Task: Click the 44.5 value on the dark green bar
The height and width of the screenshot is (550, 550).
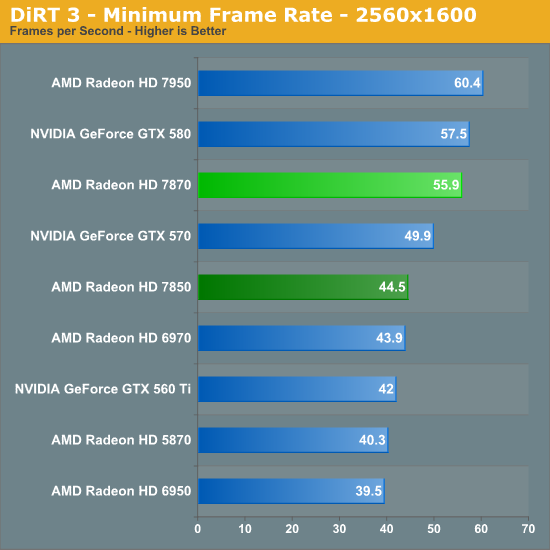Action: (x=392, y=287)
